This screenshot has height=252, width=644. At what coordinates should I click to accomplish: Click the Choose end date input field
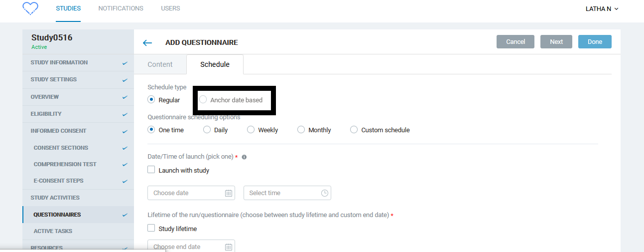click(x=191, y=246)
